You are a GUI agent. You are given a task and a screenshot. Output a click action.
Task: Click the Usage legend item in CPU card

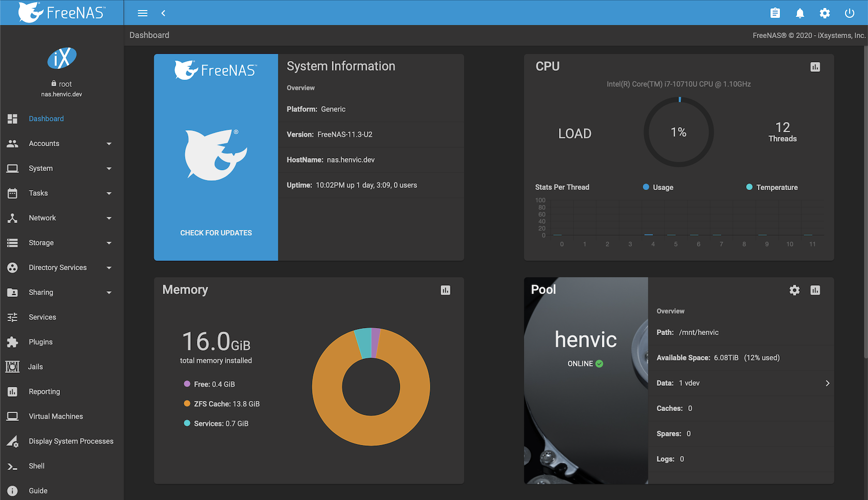[658, 187]
